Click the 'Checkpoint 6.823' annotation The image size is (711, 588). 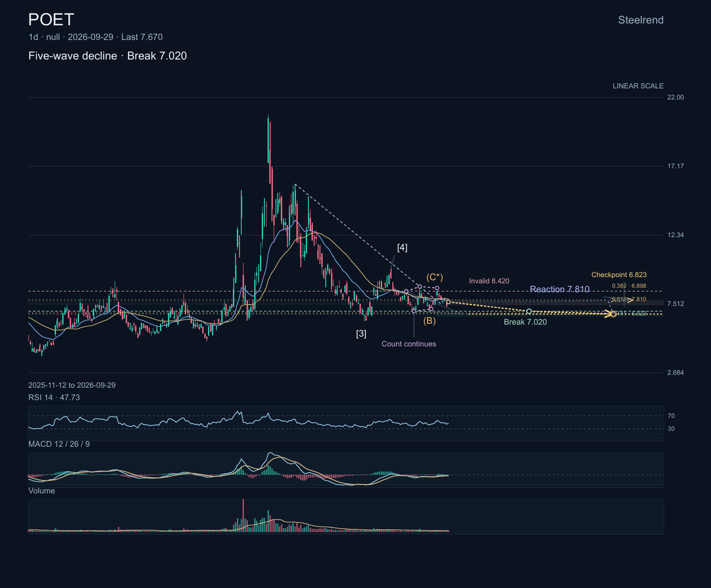click(619, 275)
